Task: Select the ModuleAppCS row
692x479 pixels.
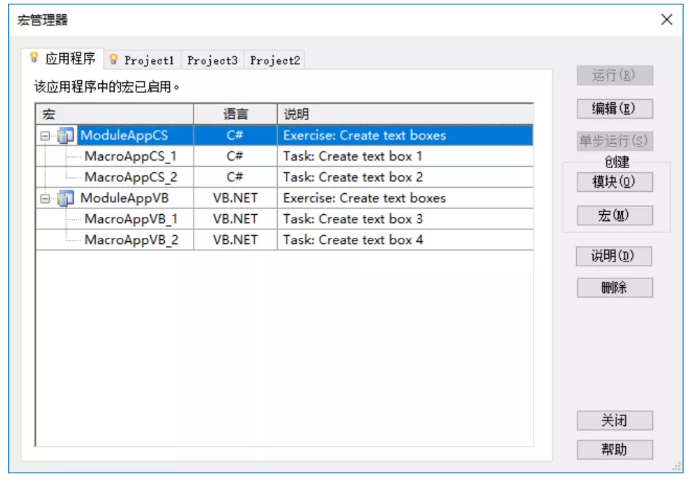Action: tap(284, 136)
